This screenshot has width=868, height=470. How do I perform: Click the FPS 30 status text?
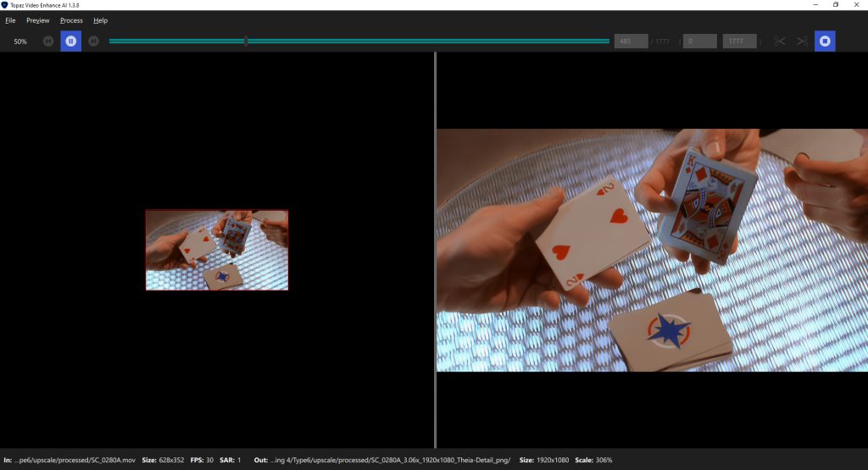coord(202,460)
